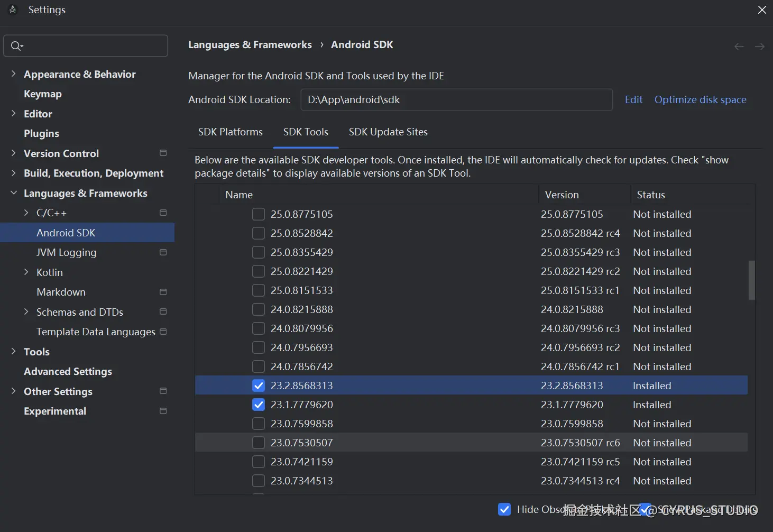Viewport: 773px width, 532px height.
Task: Click the project-level icon beside C/C++
Action: (163, 213)
